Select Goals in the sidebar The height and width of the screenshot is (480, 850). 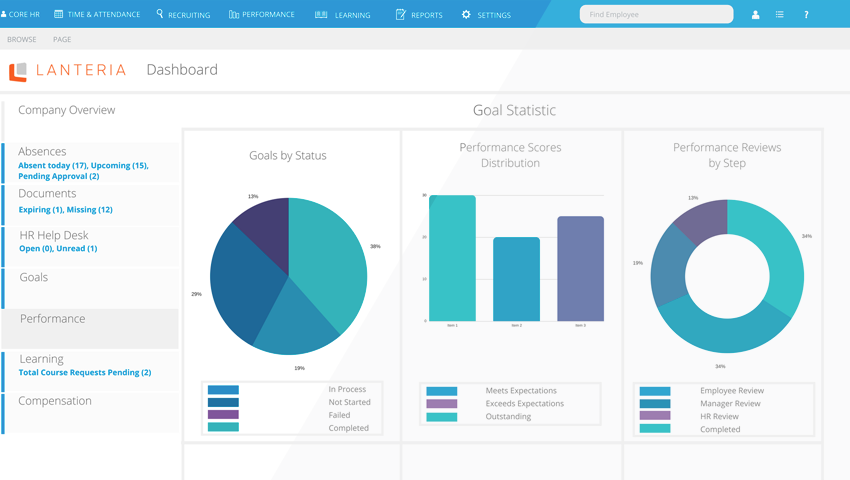34,277
